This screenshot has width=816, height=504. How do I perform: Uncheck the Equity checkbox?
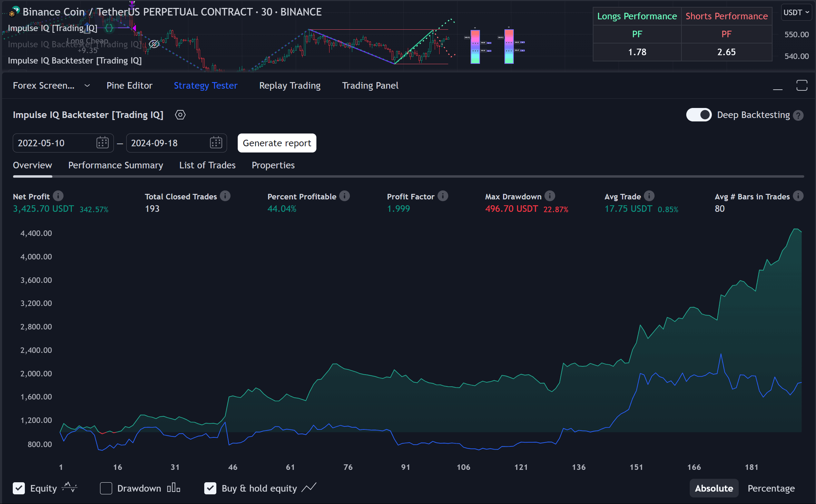tap(19, 488)
